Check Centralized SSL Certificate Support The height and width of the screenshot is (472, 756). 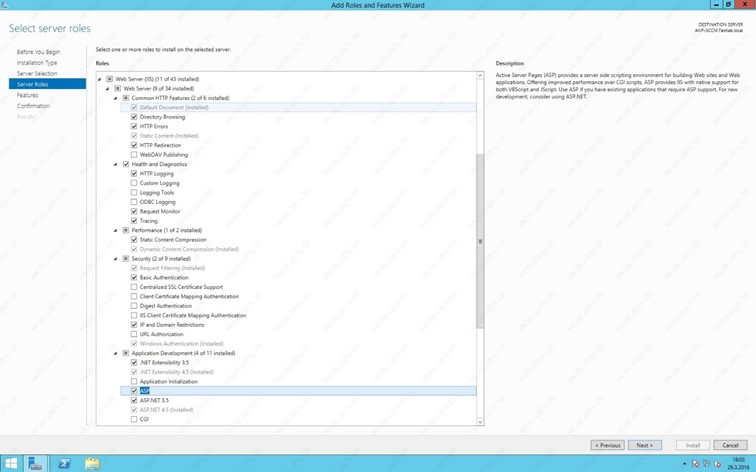tap(134, 287)
